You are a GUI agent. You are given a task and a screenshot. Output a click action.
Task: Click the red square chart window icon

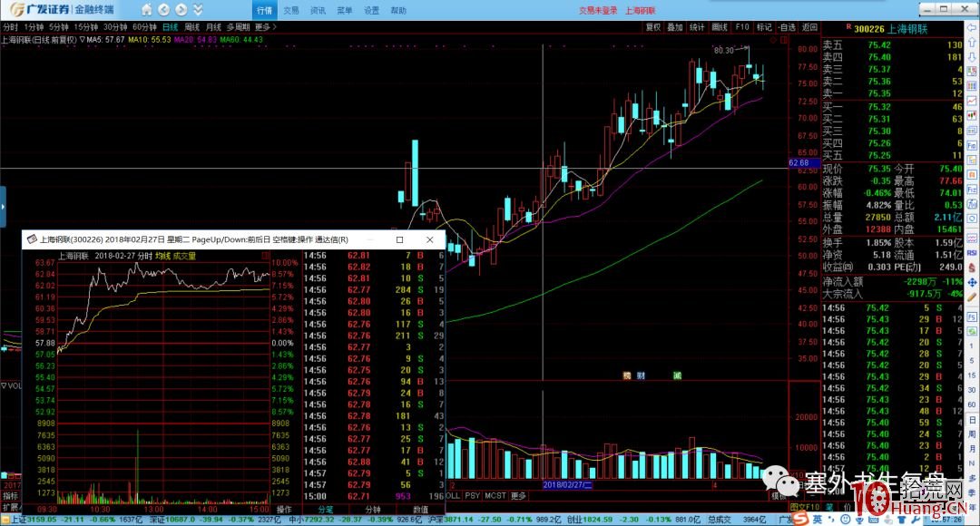pos(783,40)
